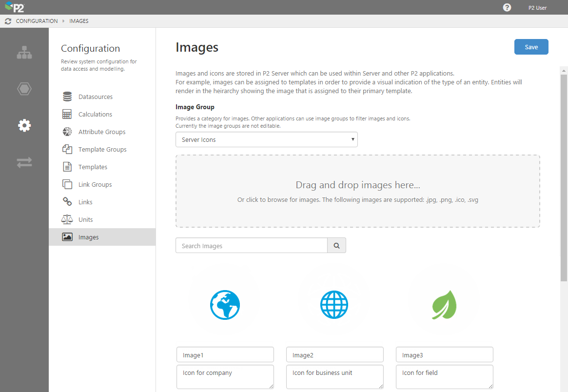
Task: Click the Link Groups icon
Action: coord(67,184)
